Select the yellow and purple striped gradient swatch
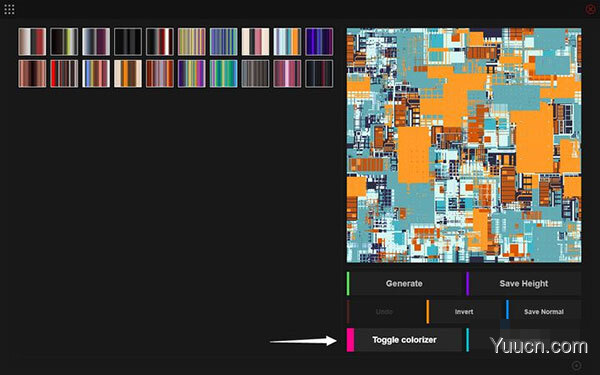Screen dimensions: 600x375 pos(191,41)
